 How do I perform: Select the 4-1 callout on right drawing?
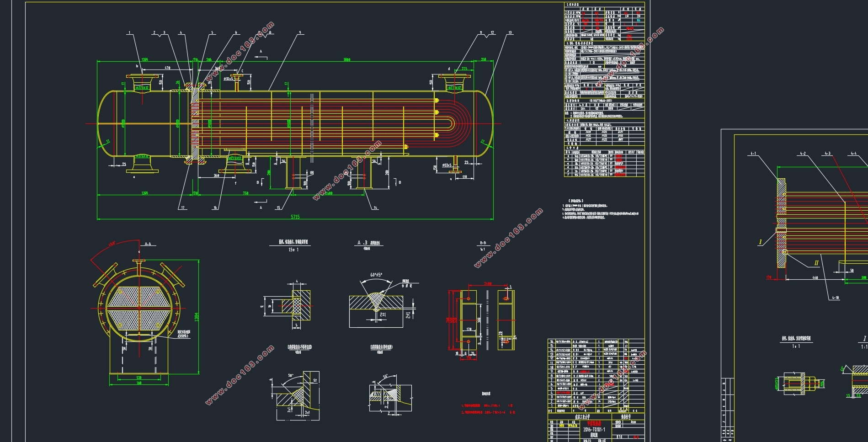(753, 154)
